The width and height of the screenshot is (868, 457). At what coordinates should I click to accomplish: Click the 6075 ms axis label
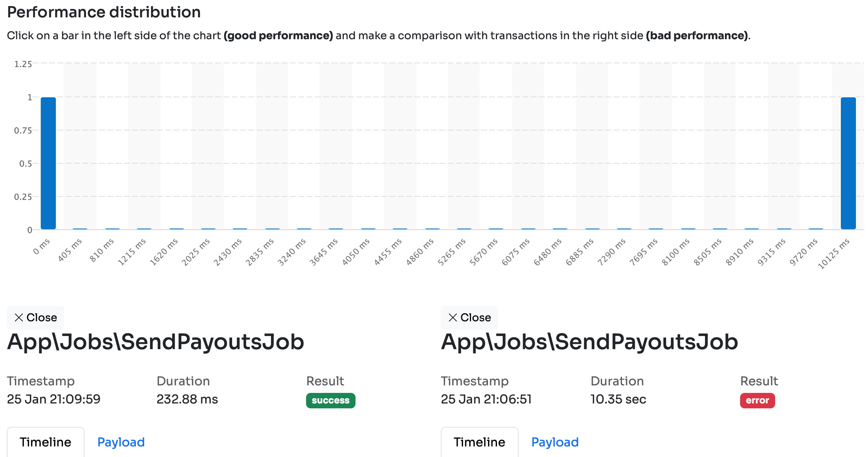click(x=516, y=252)
